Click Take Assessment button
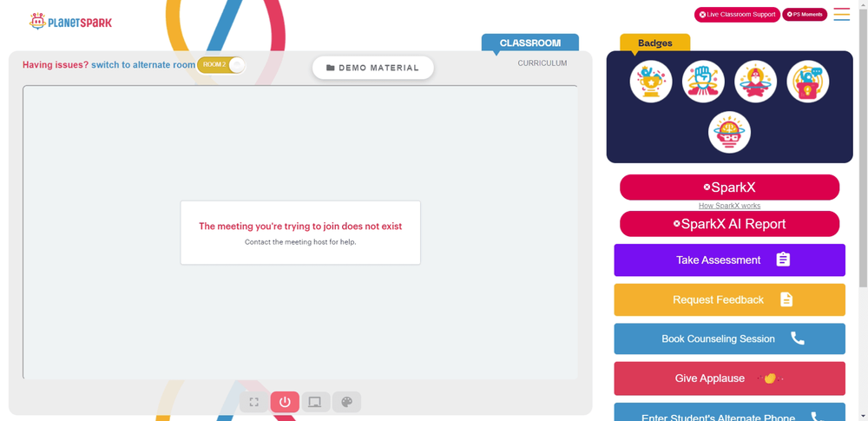The image size is (868, 421). 730,260
